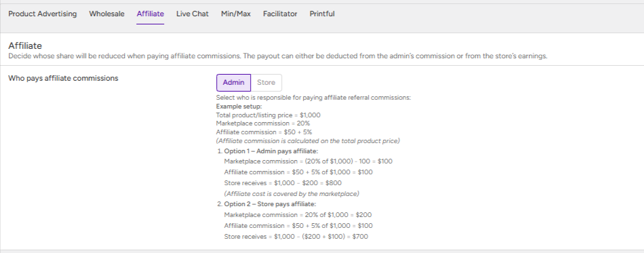
Task: Click 'Marketplace commission = 20% of $1,000 = $200' line
Action: coord(298,215)
